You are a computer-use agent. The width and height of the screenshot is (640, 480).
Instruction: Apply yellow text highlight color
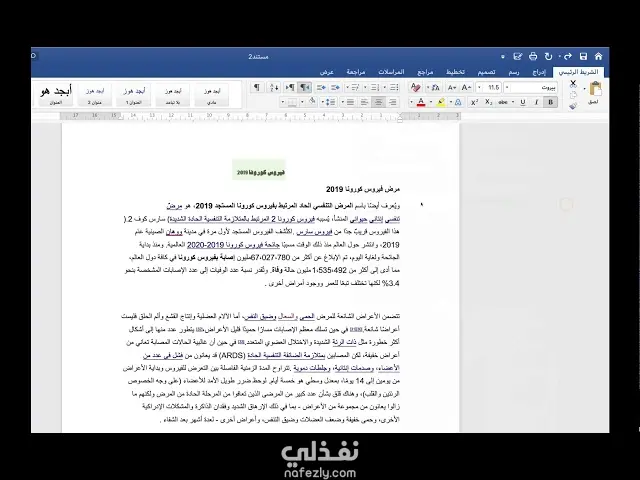(441, 102)
